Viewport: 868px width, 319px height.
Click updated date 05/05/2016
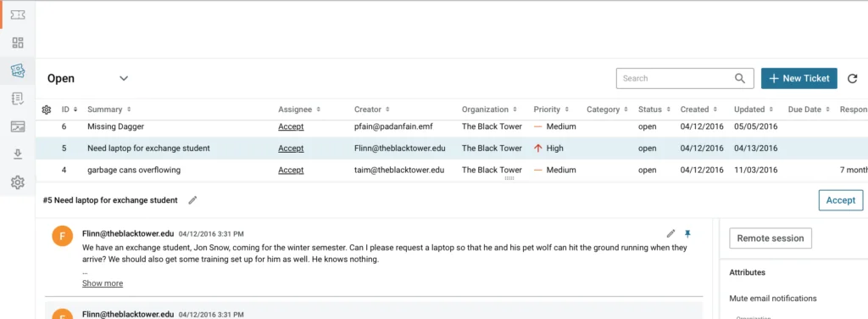click(755, 126)
